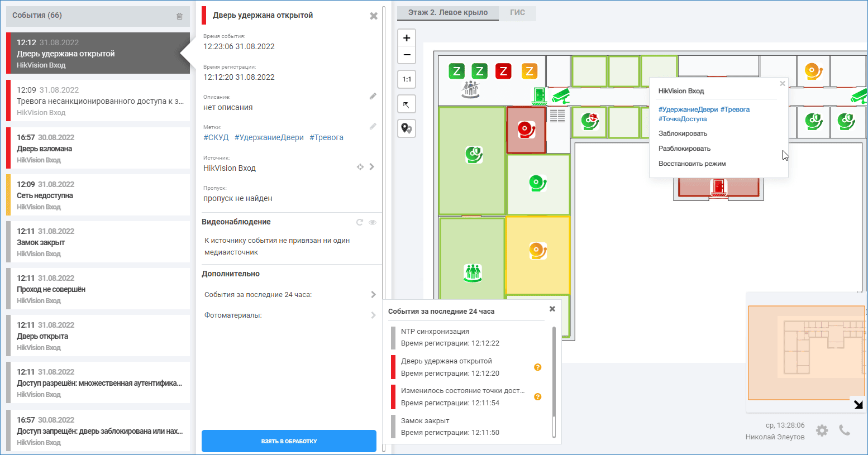
Task: Zoom in on the floor plan
Action: coord(407,38)
